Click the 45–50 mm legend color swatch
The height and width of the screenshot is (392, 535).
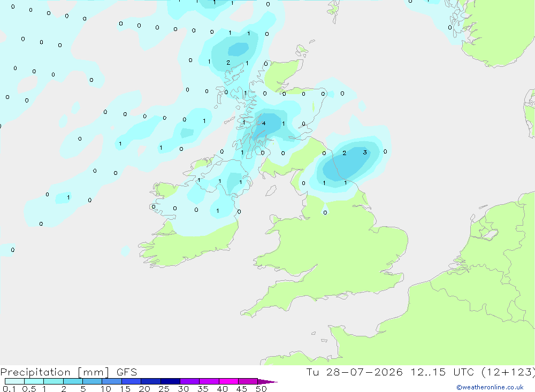click(x=248, y=381)
